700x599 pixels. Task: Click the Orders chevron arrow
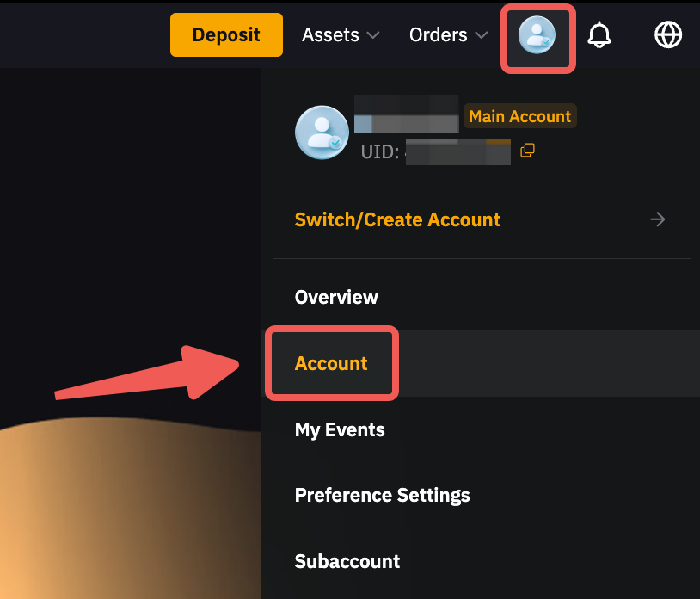[482, 36]
